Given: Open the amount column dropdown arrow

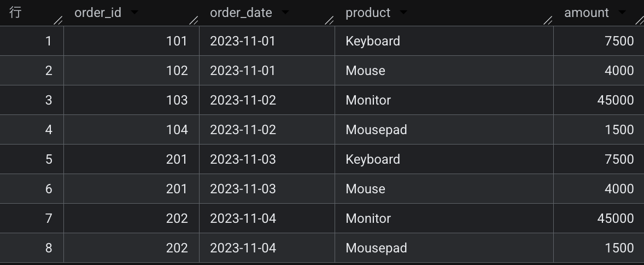Looking at the screenshot, I should 622,13.
